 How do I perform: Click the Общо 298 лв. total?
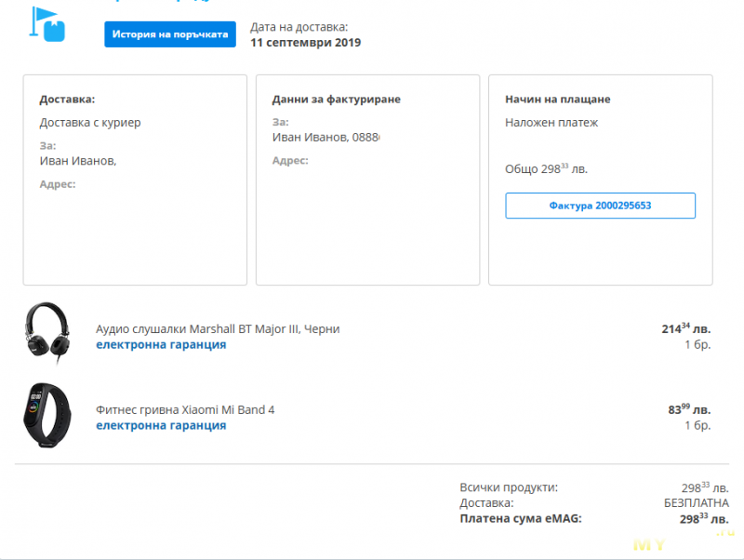[x=546, y=169]
